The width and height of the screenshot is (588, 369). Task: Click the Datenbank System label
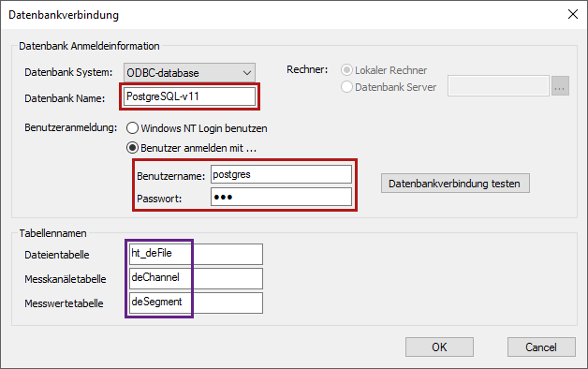pyautogui.click(x=68, y=72)
